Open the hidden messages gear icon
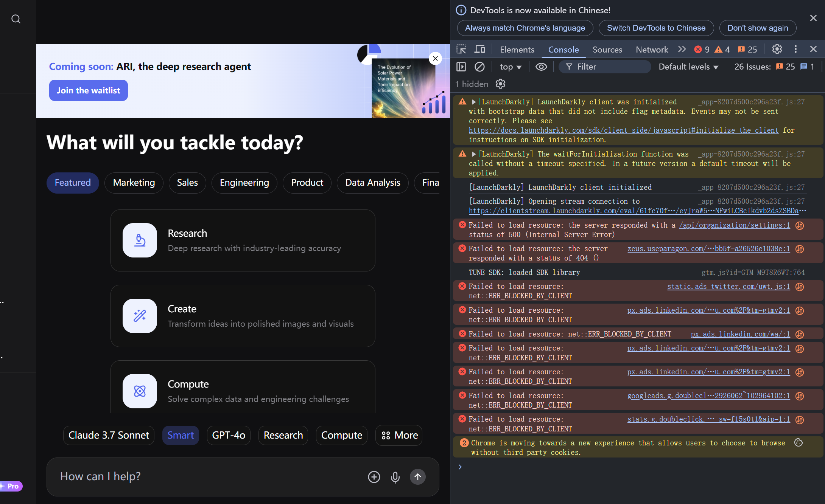The width and height of the screenshot is (825, 504). (x=500, y=84)
